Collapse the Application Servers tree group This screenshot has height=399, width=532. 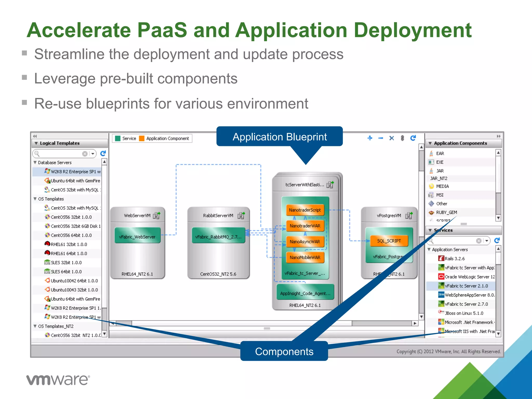coord(429,249)
